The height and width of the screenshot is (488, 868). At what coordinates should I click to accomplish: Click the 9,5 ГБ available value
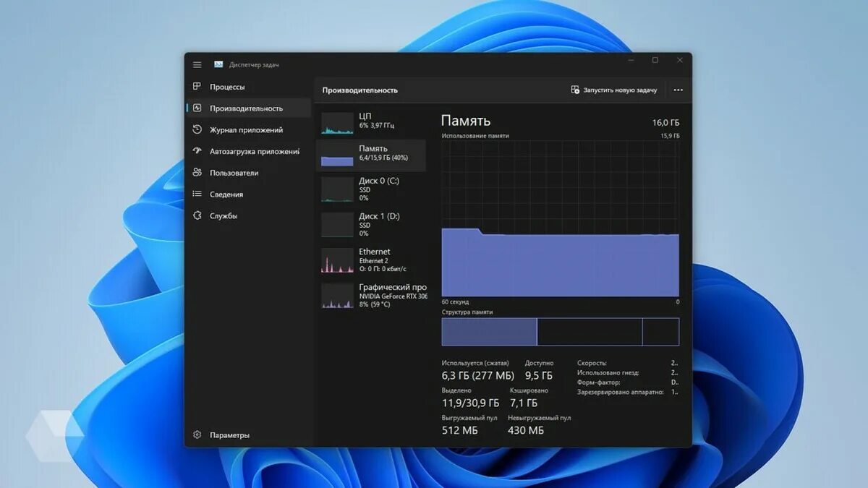539,375
